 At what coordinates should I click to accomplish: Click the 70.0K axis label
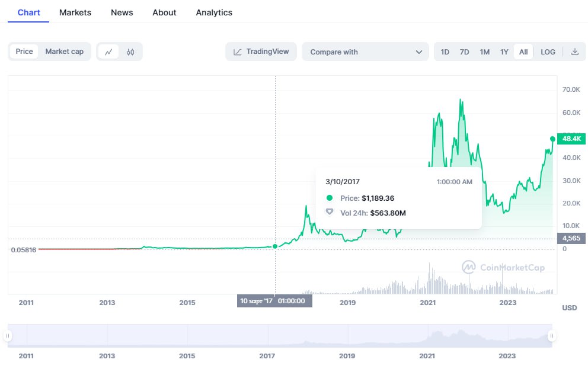point(571,89)
